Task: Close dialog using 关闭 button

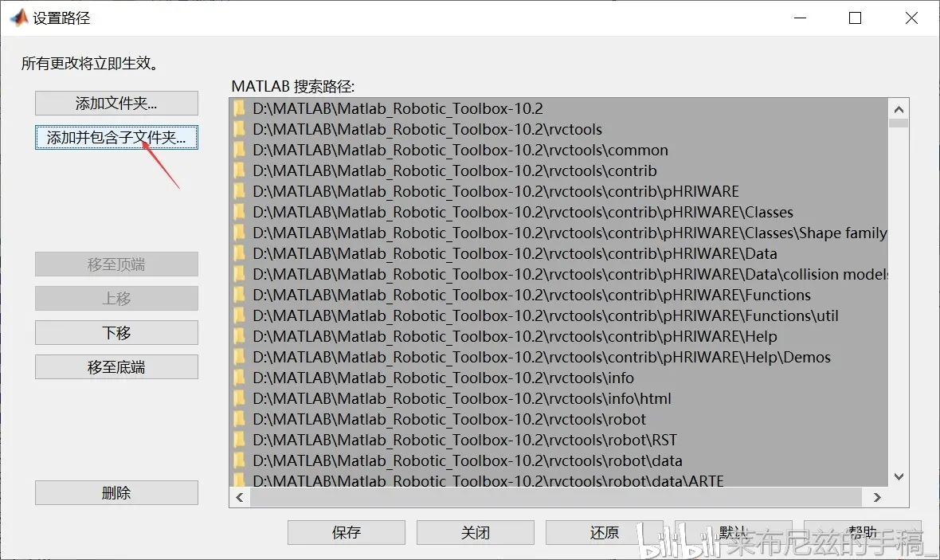Action: pos(476,532)
